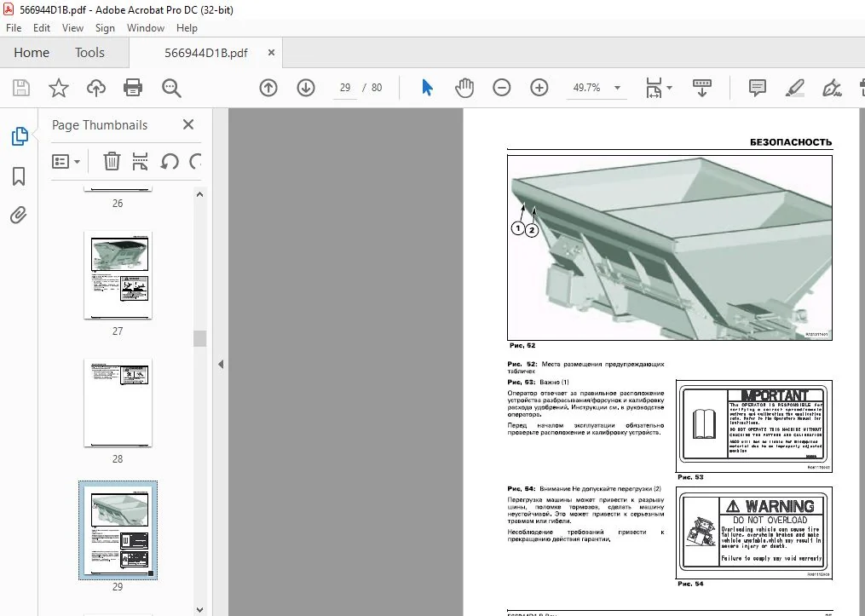Rotate page counterclockwise
Image resolution: width=865 pixels, height=616 pixels.
click(170, 162)
